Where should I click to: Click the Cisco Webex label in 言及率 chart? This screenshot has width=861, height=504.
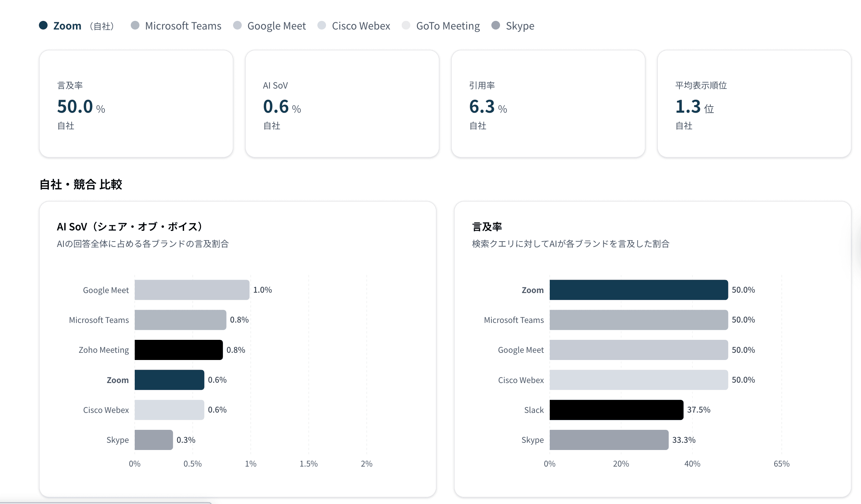point(521,380)
